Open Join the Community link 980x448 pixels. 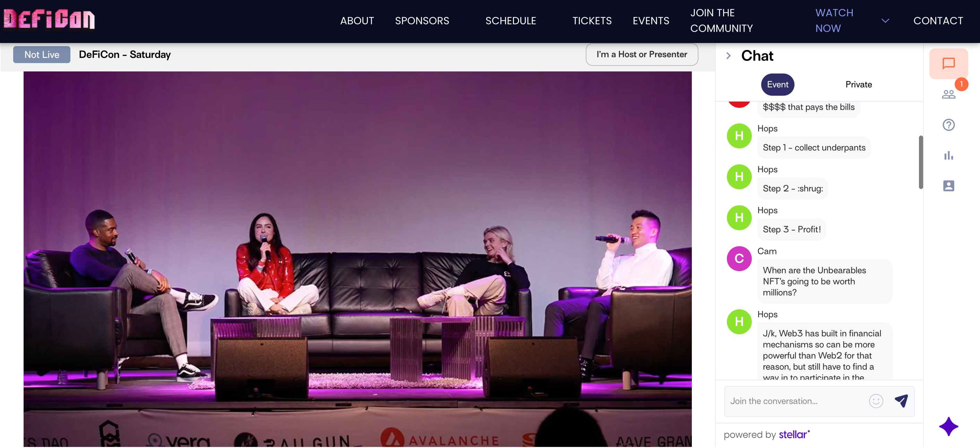point(721,20)
